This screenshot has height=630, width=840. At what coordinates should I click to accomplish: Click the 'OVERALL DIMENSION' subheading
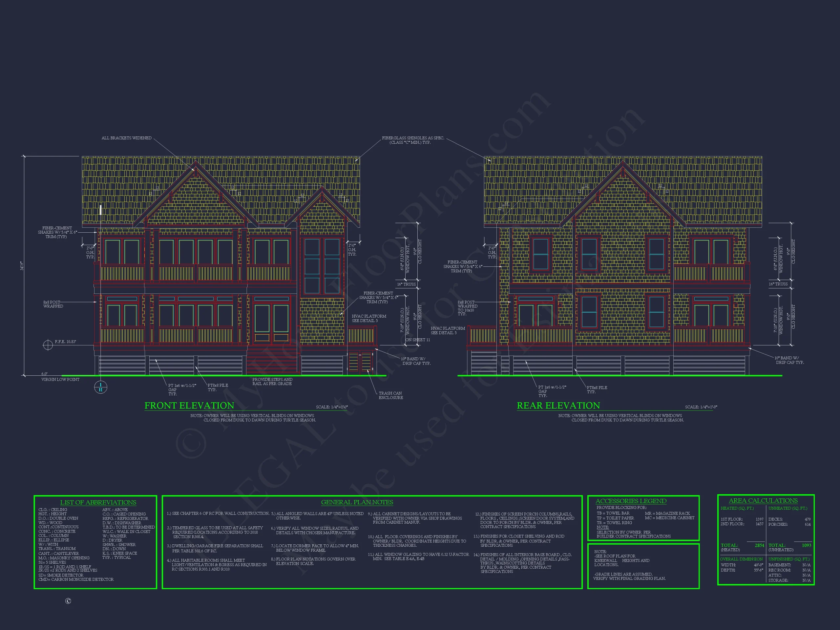[741, 559]
